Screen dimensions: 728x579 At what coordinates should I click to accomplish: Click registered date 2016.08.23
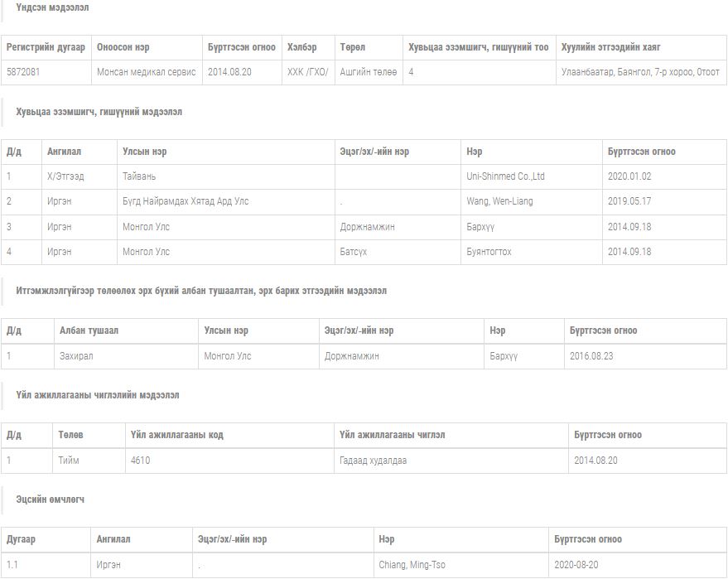[591, 356]
